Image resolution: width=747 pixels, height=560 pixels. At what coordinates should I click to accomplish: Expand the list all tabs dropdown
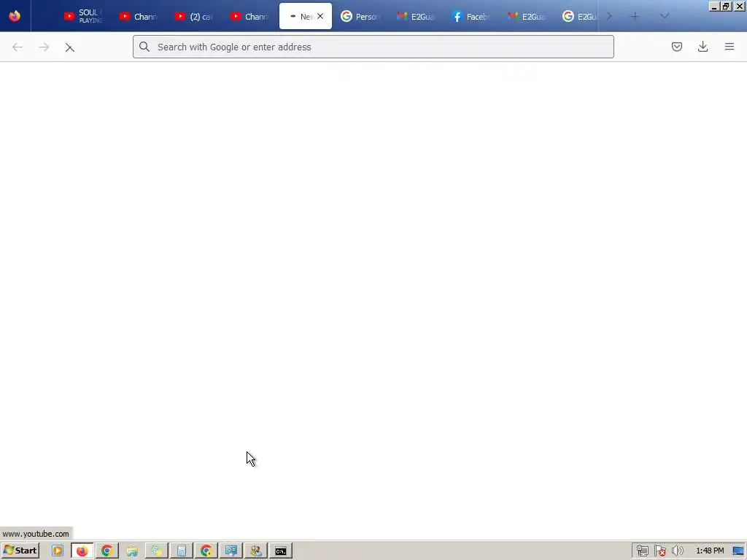point(665,16)
